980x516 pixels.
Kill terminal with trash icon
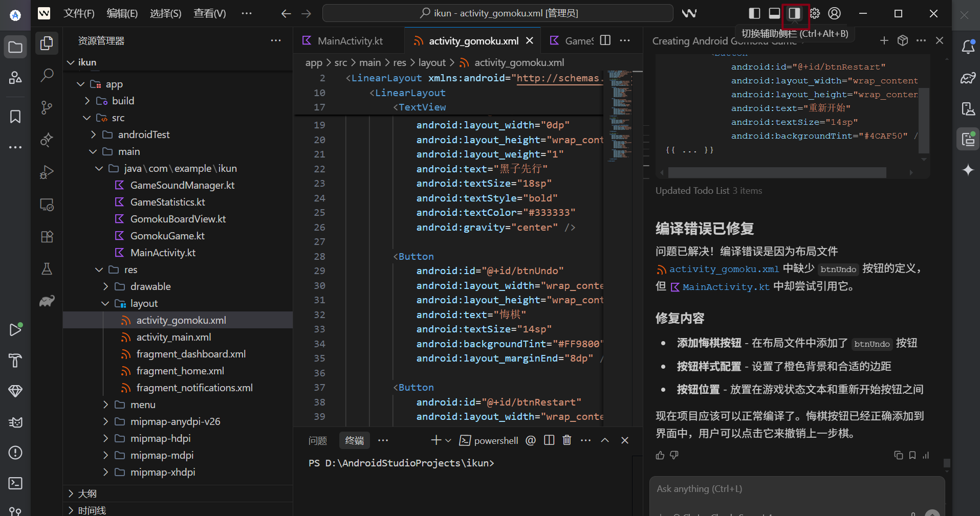click(x=567, y=440)
